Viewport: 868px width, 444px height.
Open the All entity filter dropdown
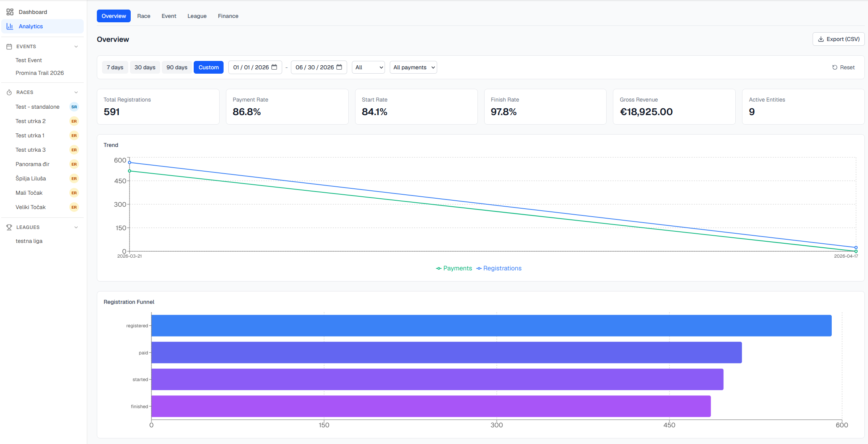368,67
